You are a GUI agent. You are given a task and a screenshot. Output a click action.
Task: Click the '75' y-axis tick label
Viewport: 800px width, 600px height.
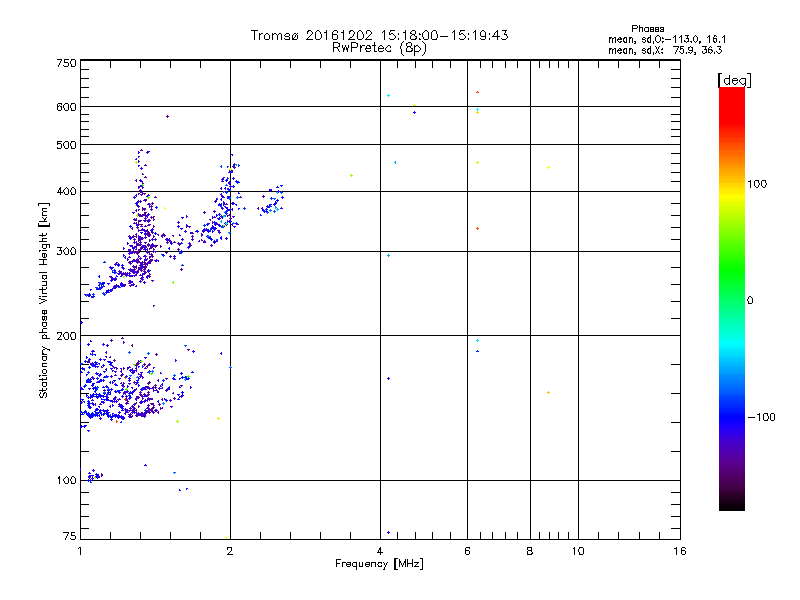tap(70, 536)
